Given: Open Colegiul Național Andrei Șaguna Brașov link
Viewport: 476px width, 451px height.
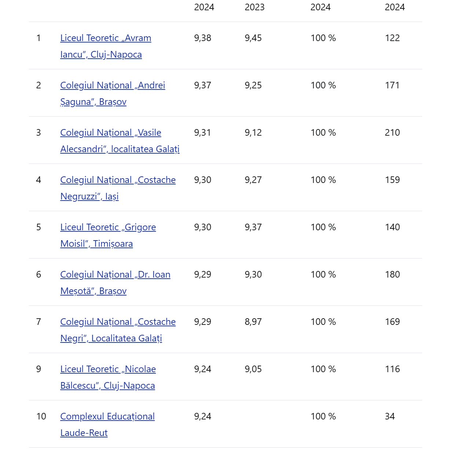Looking at the screenshot, I should coord(113,85).
